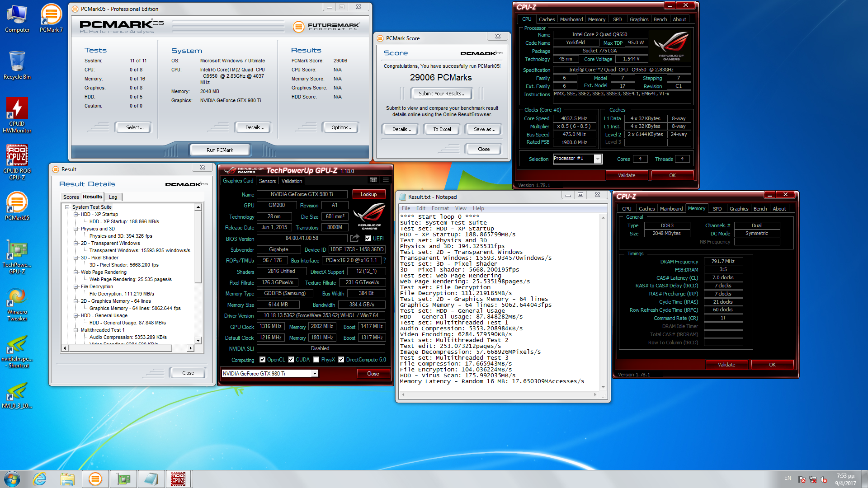Toggle the PhysX checkbox
This screenshot has width=868, height=488.
coord(316,360)
